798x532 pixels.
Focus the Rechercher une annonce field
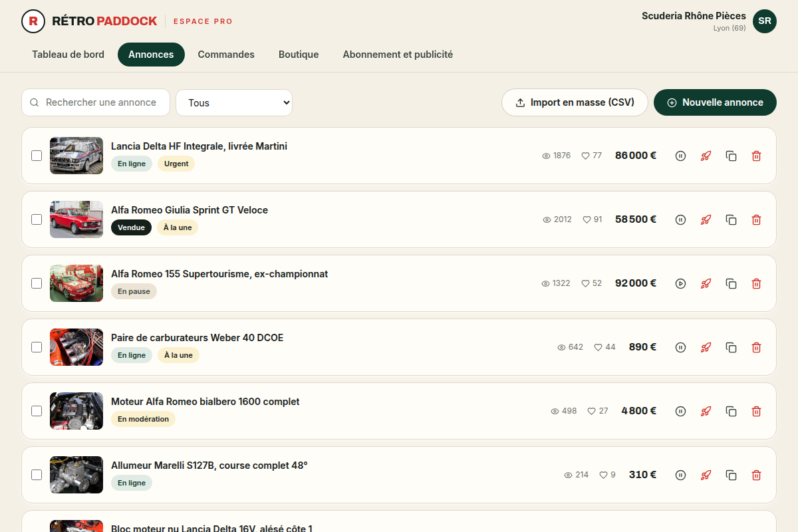click(96, 102)
